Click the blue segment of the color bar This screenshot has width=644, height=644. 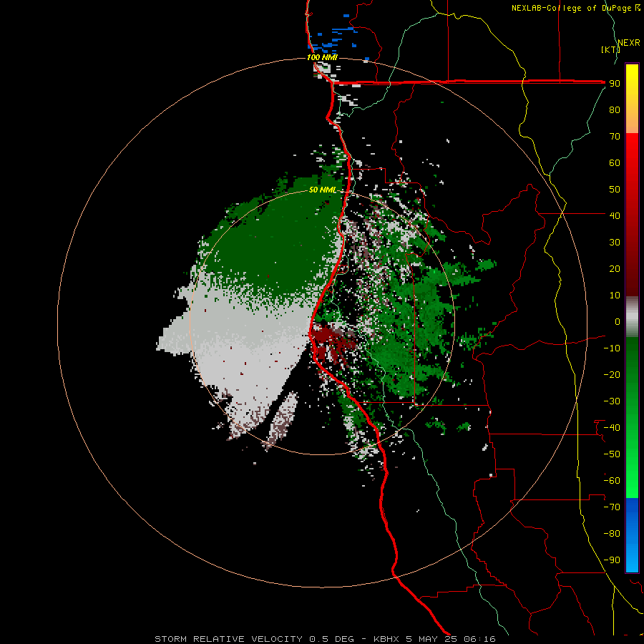(632, 535)
